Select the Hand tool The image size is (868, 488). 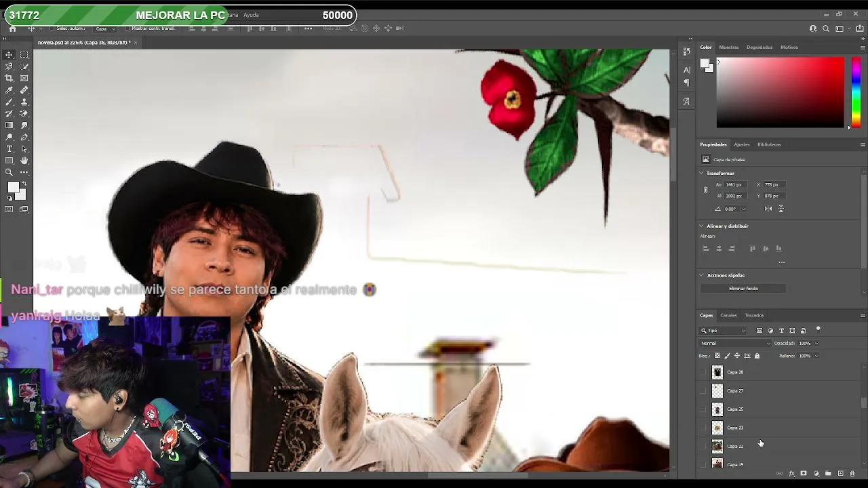click(24, 161)
